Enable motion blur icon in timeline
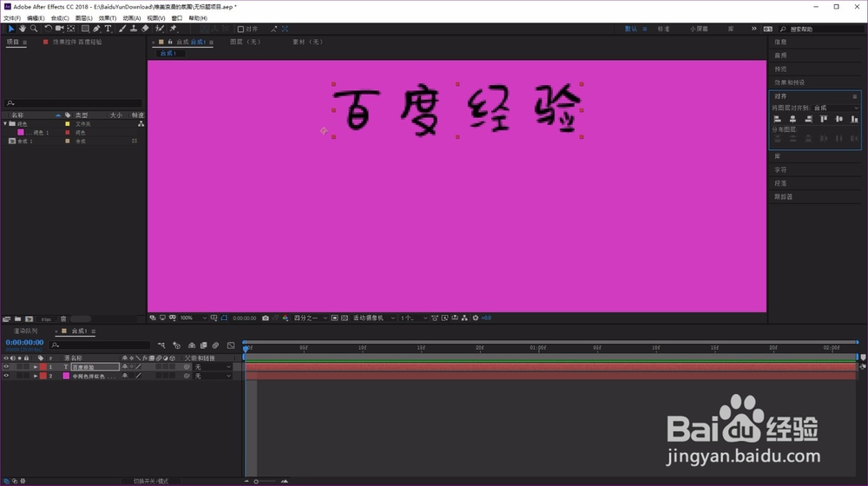 [215, 345]
